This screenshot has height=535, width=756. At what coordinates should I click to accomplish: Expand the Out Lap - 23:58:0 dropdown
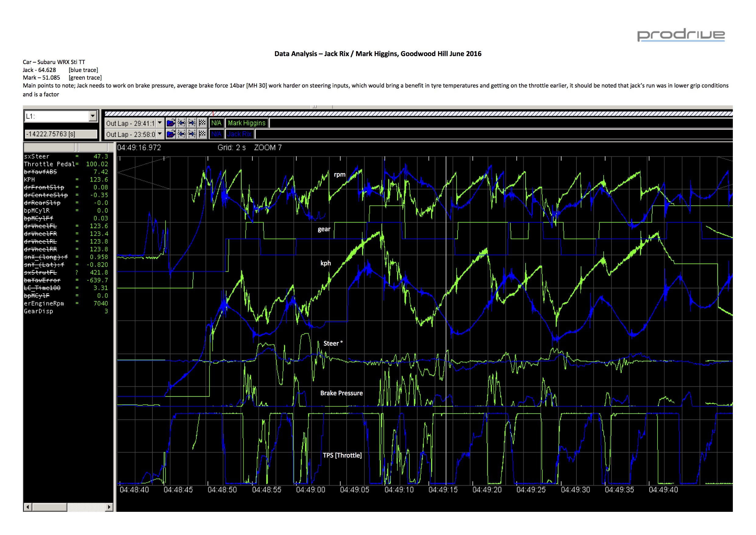[x=160, y=134]
